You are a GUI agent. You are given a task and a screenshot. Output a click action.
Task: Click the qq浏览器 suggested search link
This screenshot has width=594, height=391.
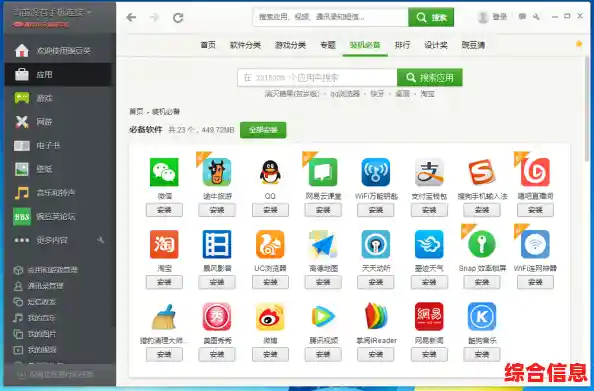tap(345, 94)
